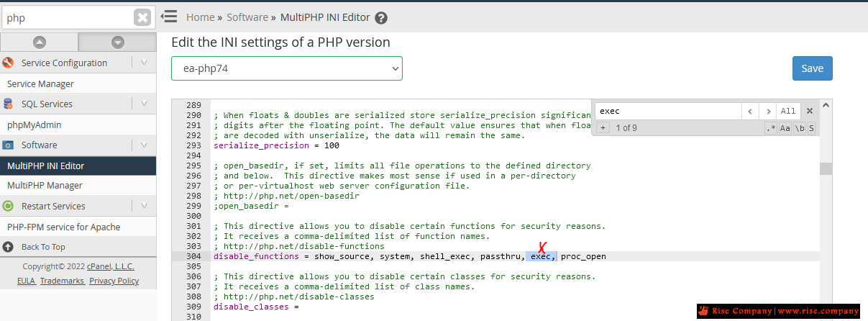Open the ea-php74 PHP version dropdown
The height and width of the screenshot is (321, 868).
(x=287, y=68)
